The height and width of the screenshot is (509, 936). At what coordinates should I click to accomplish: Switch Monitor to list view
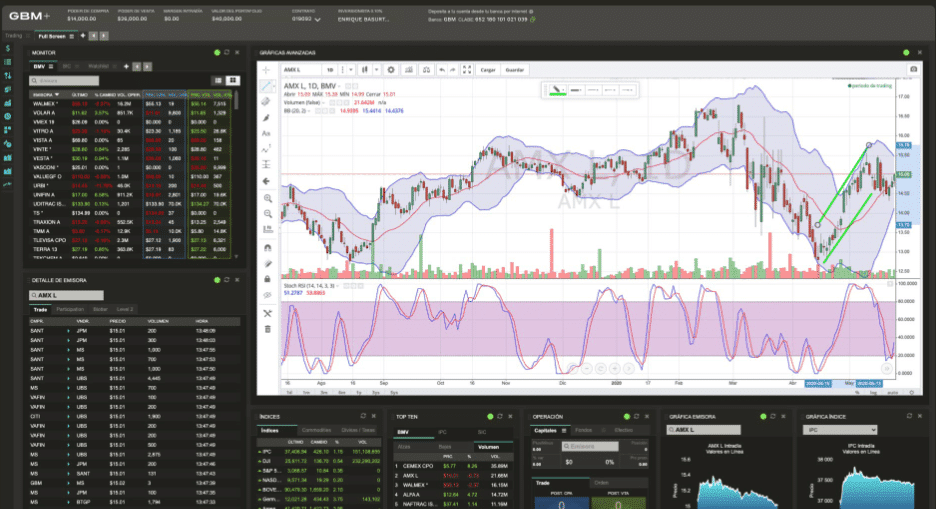pyautogui.click(x=218, y=80)
